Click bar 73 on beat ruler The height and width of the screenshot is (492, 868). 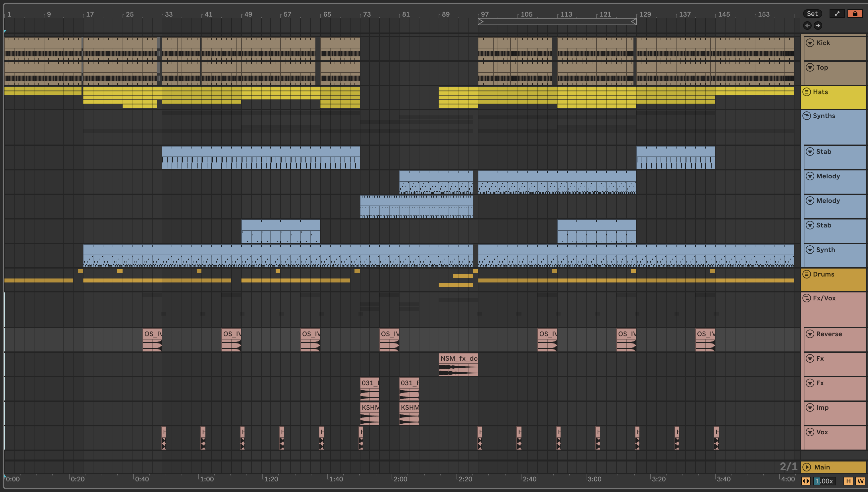click(366, 14)
